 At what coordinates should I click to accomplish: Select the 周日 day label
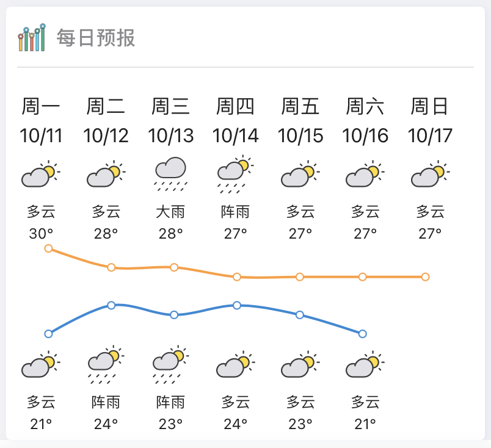[429, 107]
